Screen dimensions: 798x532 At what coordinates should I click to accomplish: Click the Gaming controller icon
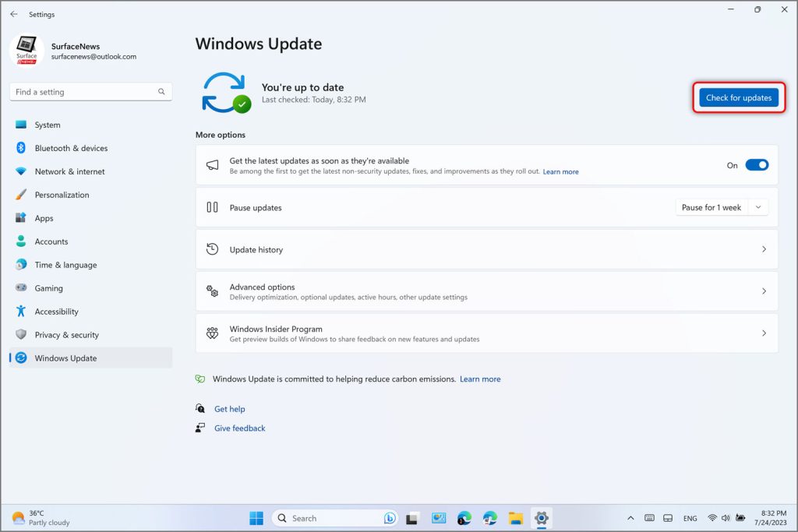(21, 288)
